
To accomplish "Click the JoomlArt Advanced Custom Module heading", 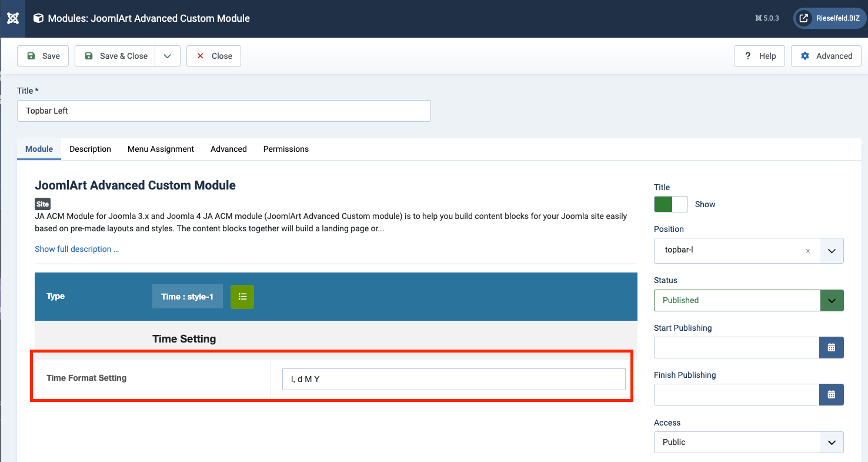I will (x=135, y=185).
